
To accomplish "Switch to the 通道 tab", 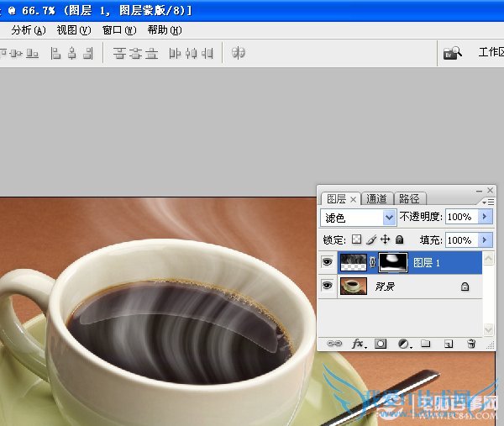I will [x=377, y=199].
